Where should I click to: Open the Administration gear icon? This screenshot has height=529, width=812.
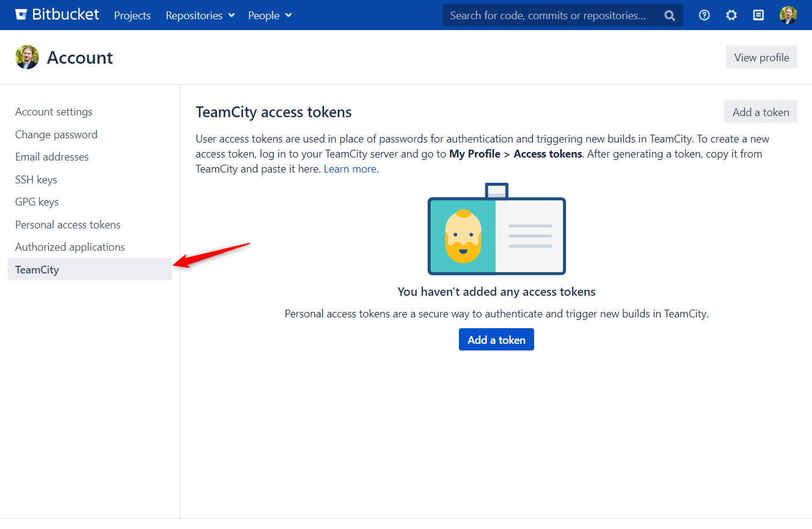click(731, 16)
